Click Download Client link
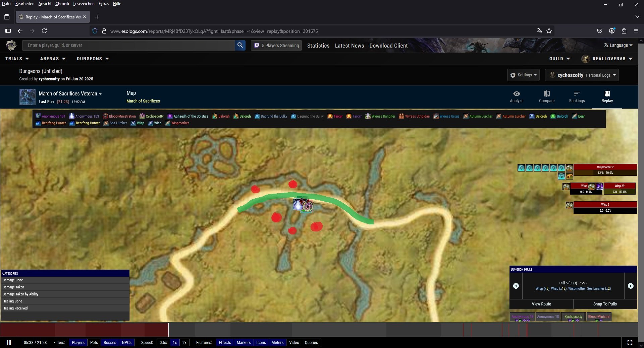The image size is (644, 348). pos(388,46)
